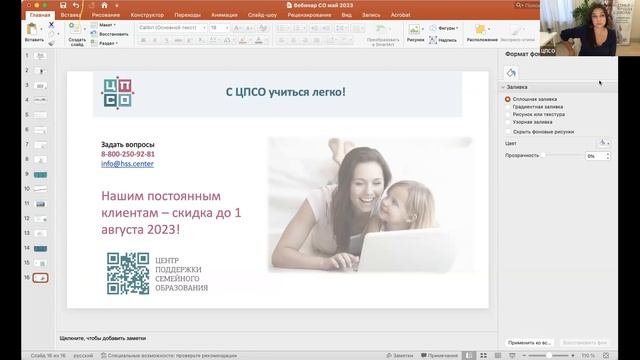Click the Clear formatting icon
This screenshot has width=640, height=360.
(x=263, y=28)
